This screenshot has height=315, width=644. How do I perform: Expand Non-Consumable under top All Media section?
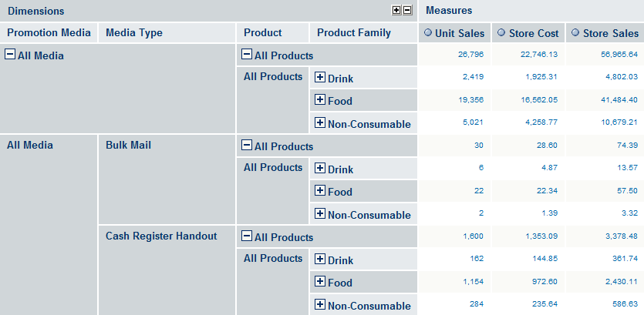tap(320, 122)
